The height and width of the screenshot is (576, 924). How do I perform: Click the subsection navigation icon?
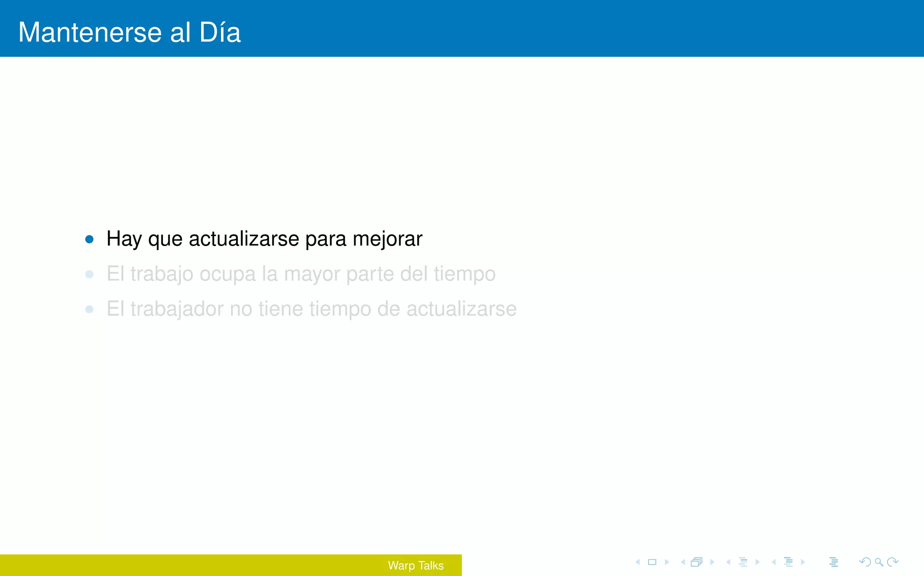pyautogui.click(x=743, y=562)
